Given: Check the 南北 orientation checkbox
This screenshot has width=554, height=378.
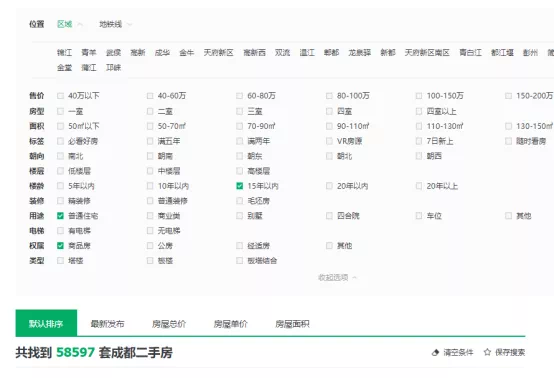Looking at the screenshot, I should click(x=60, y=156).
